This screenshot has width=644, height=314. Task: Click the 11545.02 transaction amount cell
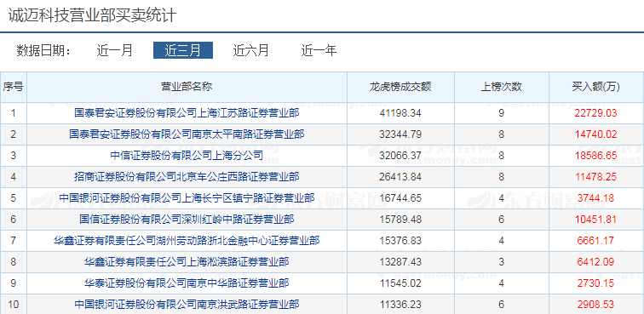point(400,283)
